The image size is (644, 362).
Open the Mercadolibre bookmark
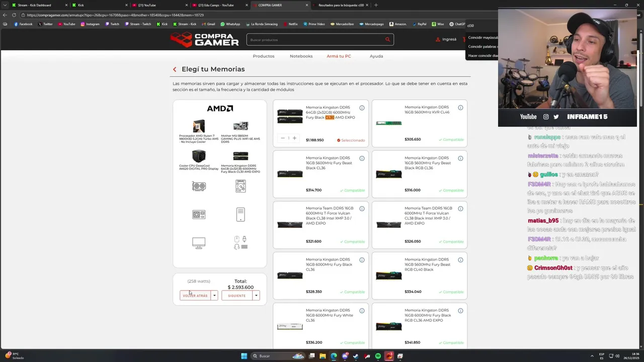point(342,24)
